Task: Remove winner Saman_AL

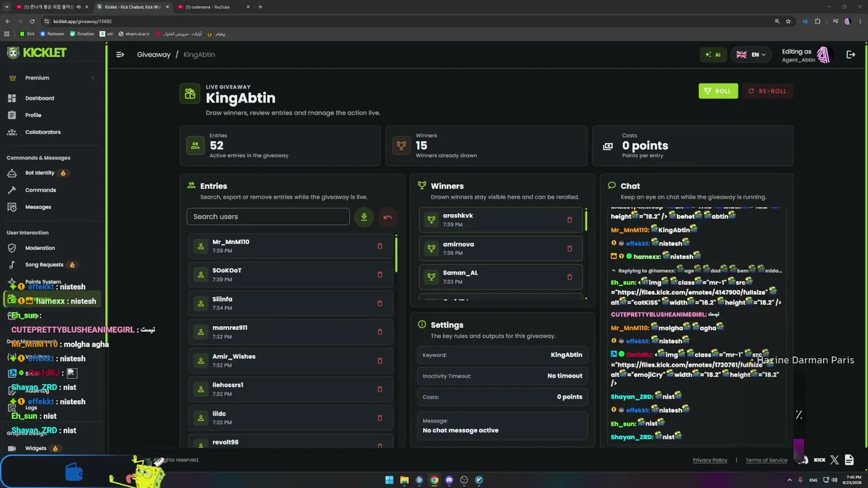Action: coord(570,277)
